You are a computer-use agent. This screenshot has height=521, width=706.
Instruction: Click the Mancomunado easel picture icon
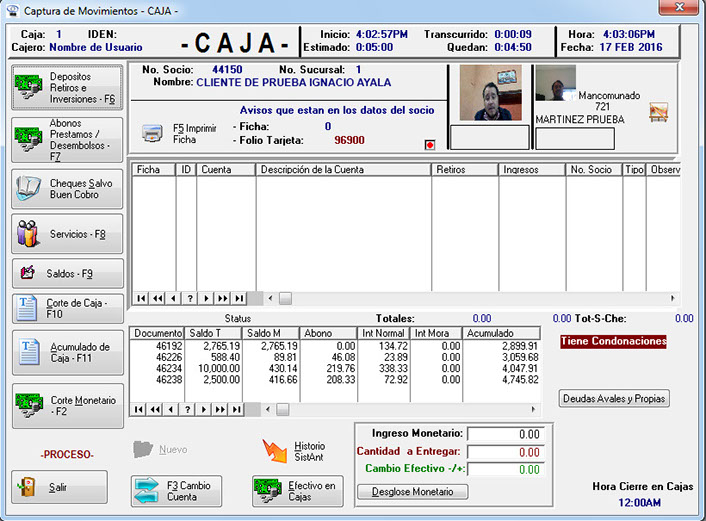click(x=658, y=112)
